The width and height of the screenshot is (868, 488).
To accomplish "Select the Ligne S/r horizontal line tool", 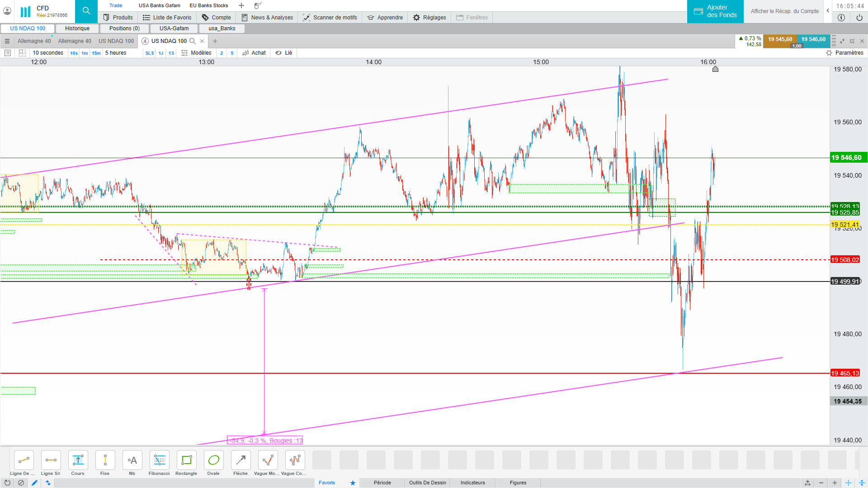I will pyautogui.click(x=51, y=460).
